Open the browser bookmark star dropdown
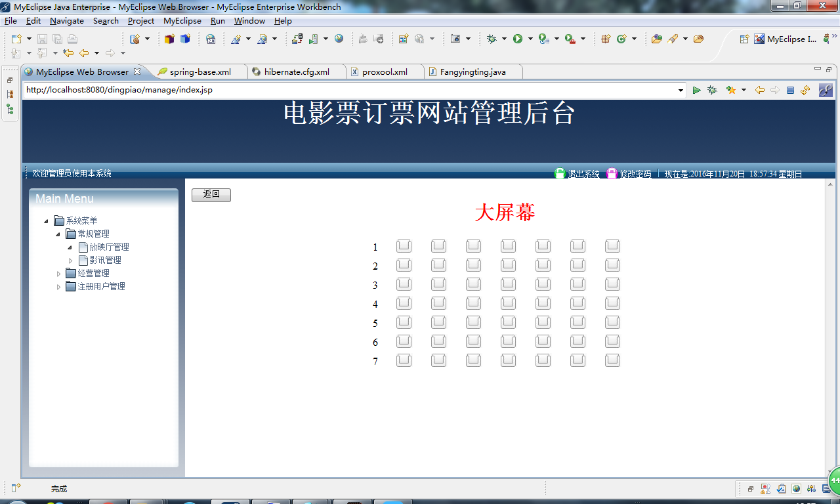840x504 pixels. click(x=744, y=91)
